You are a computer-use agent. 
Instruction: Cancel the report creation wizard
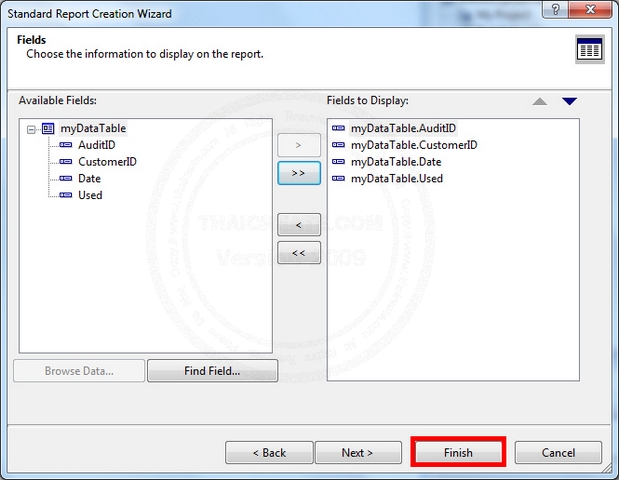pos(558,452)
